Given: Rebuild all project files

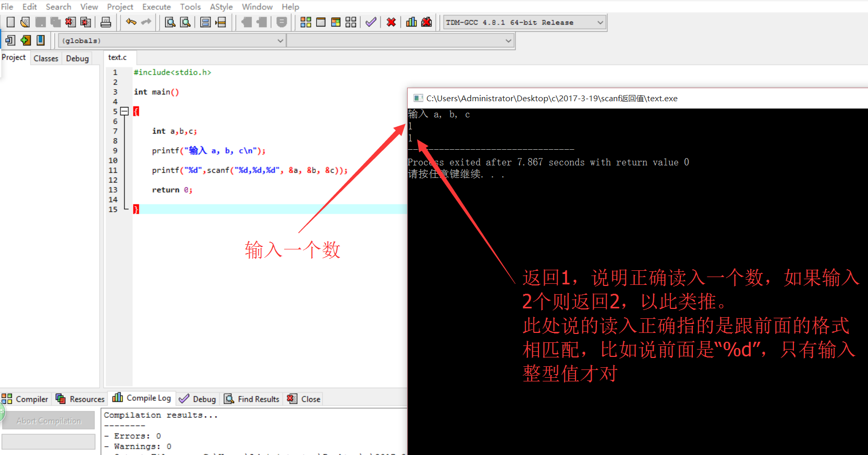Looking at the screenshot, I should [351, 22].
